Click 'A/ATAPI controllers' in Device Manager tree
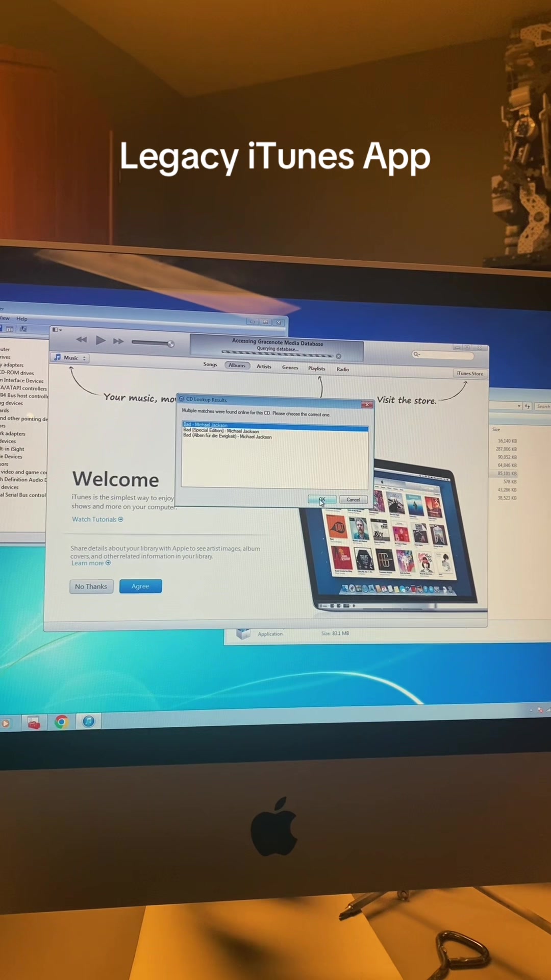 (23, 388)
